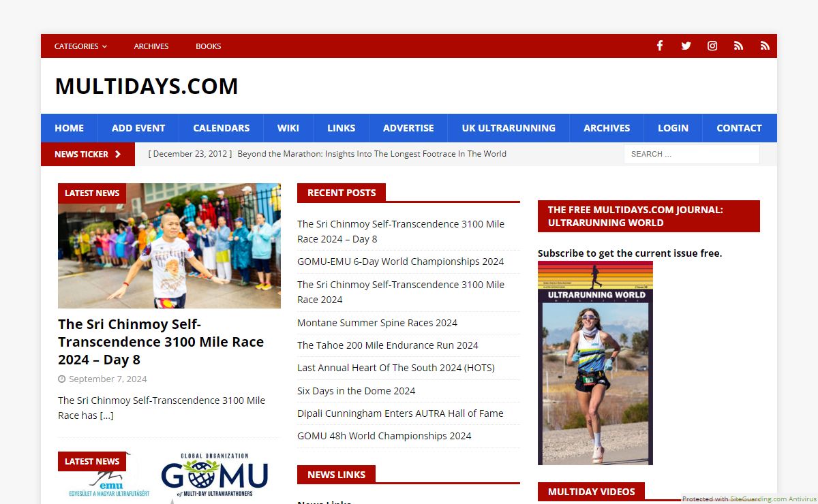Click the September 7, 2024 date

108,379
